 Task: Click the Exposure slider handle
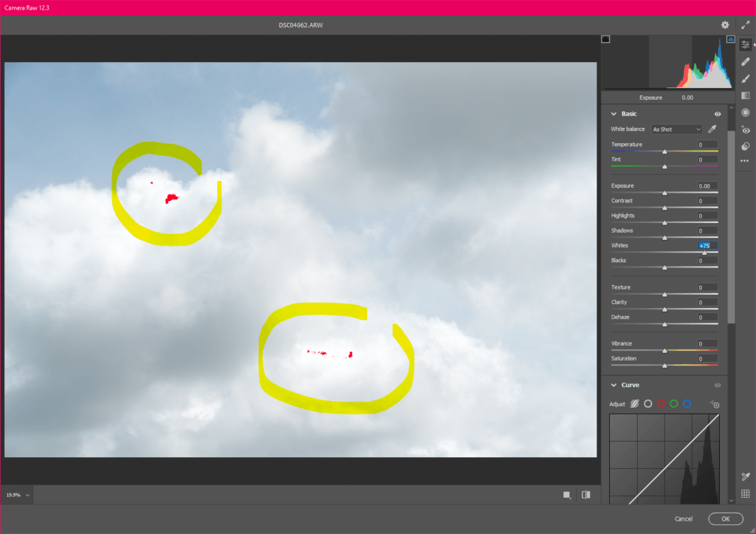[664, 193]
